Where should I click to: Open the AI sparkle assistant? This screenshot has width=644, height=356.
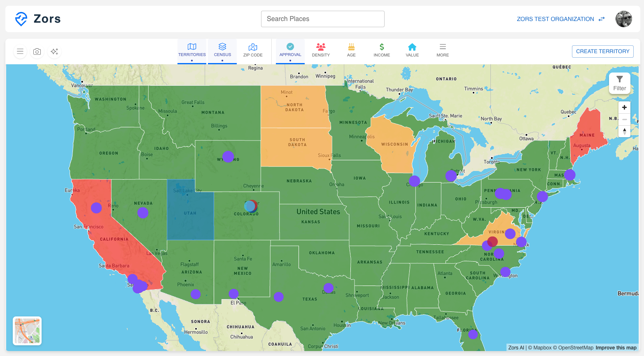54,52
